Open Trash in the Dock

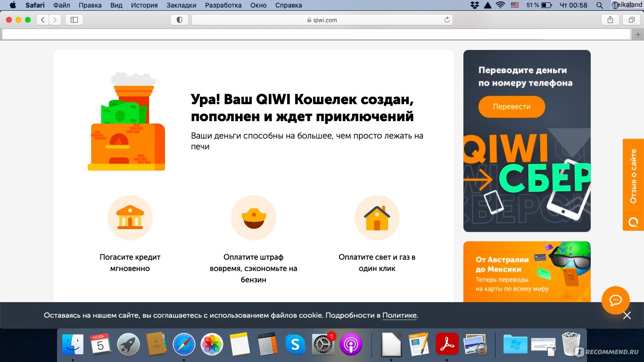point(571,345)
